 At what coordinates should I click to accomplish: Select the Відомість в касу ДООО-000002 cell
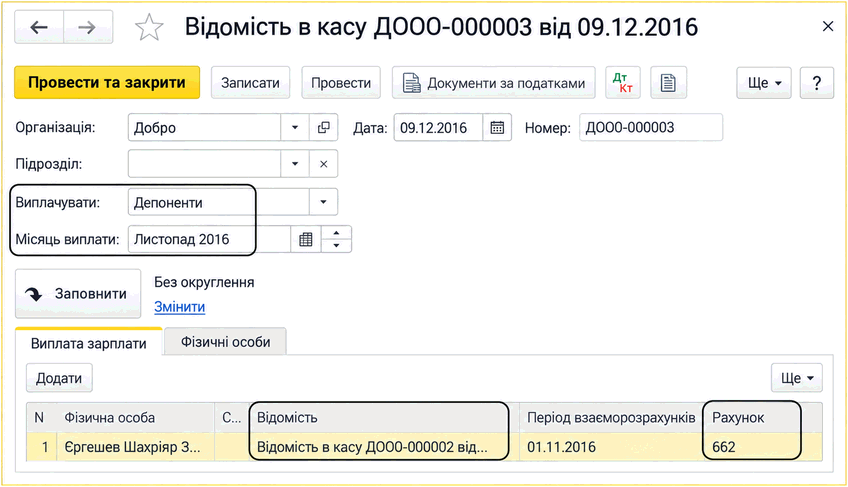pyautogui.click(x=384, y=447)
